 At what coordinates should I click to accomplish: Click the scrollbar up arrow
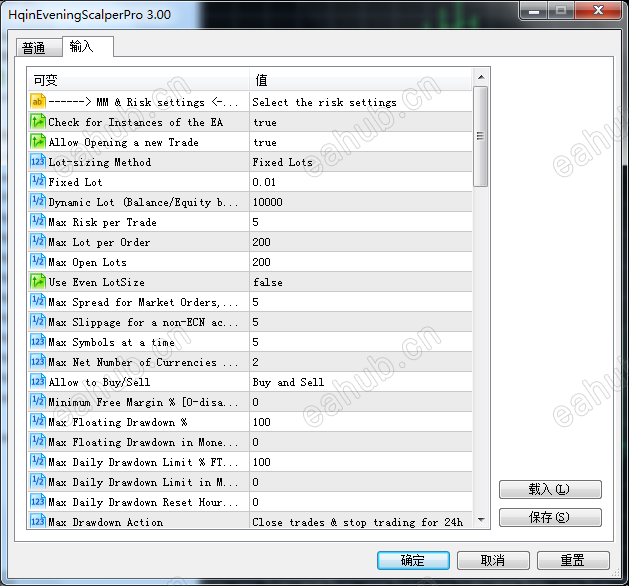[481, 77]
